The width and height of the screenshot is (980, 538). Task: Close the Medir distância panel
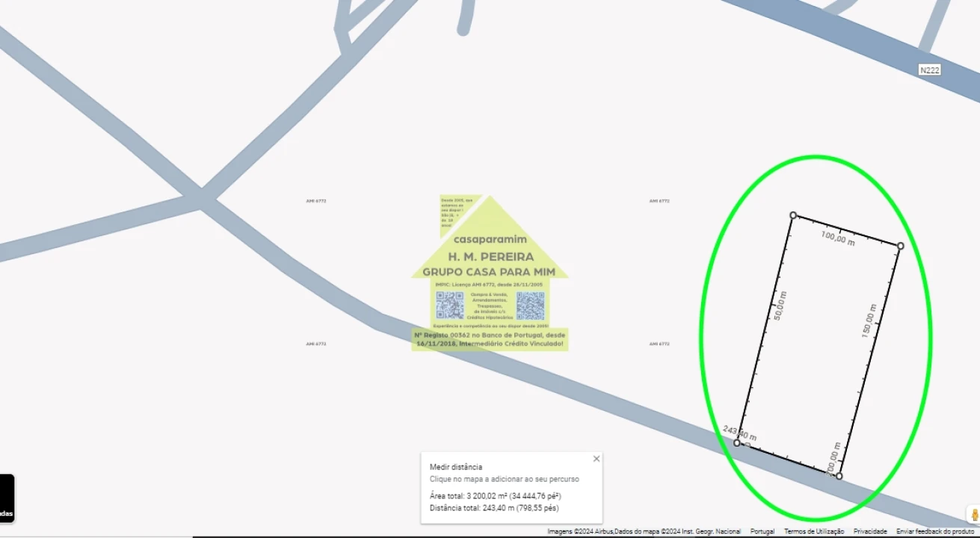[596, 459]
